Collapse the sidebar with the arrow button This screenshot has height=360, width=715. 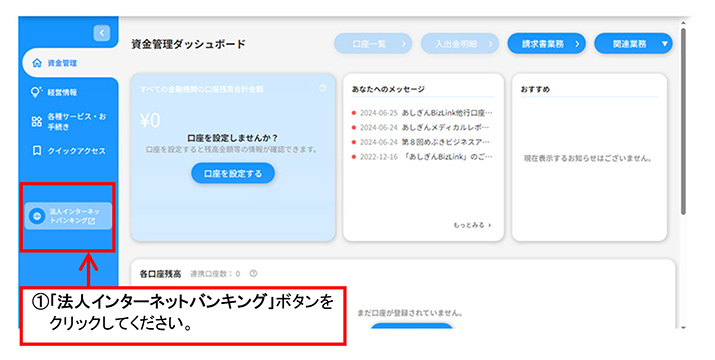[x=102, y=33]
